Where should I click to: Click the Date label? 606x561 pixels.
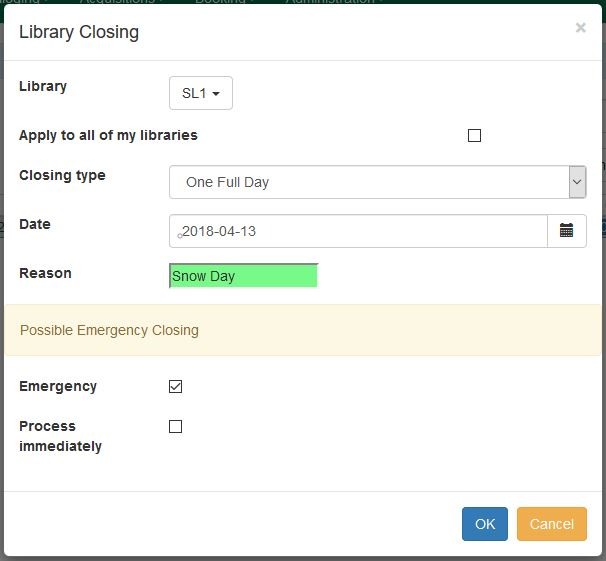coord(35,224)
